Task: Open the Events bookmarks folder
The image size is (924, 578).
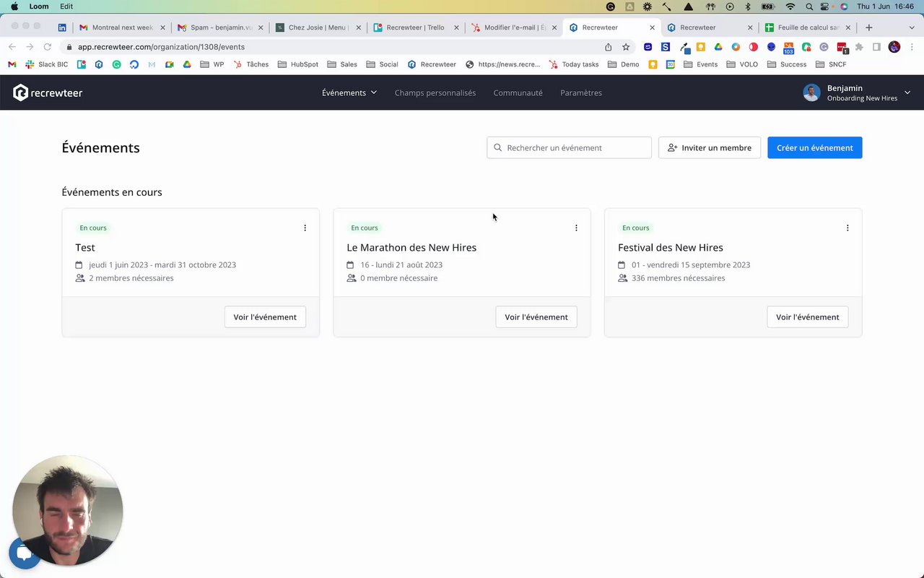Action: 700,64
